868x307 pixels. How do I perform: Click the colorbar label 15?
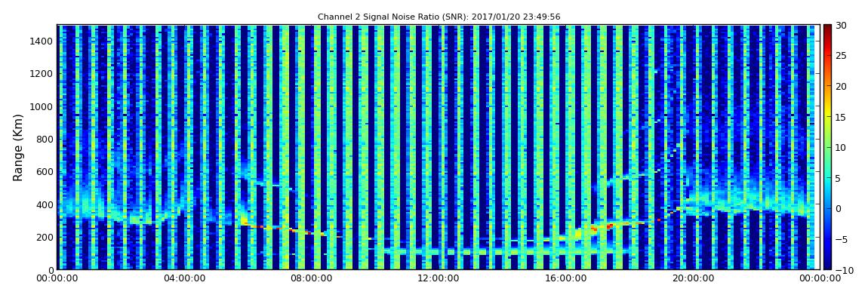coord(842,117)
